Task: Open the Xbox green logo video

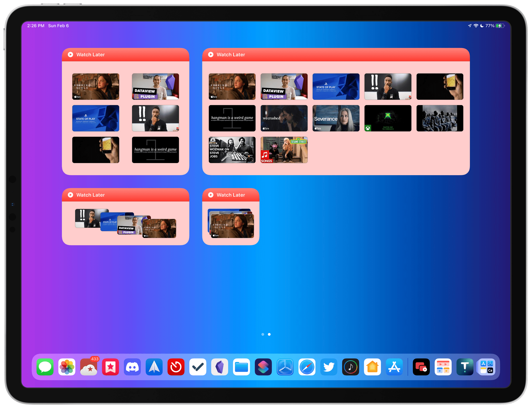Action: coord(388,118)
